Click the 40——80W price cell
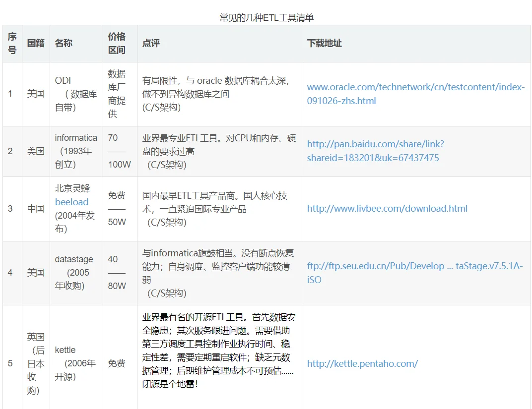The image size is (532, 409). coord(120,273)
